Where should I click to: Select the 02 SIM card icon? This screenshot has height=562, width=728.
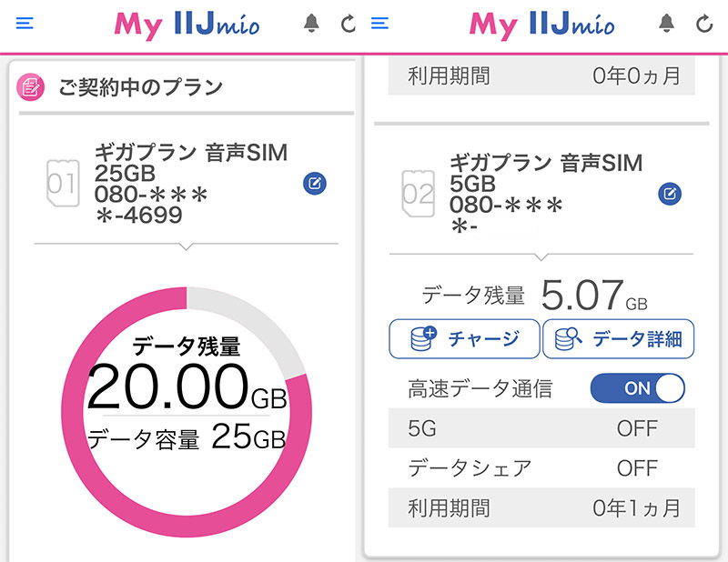[418, 193]
